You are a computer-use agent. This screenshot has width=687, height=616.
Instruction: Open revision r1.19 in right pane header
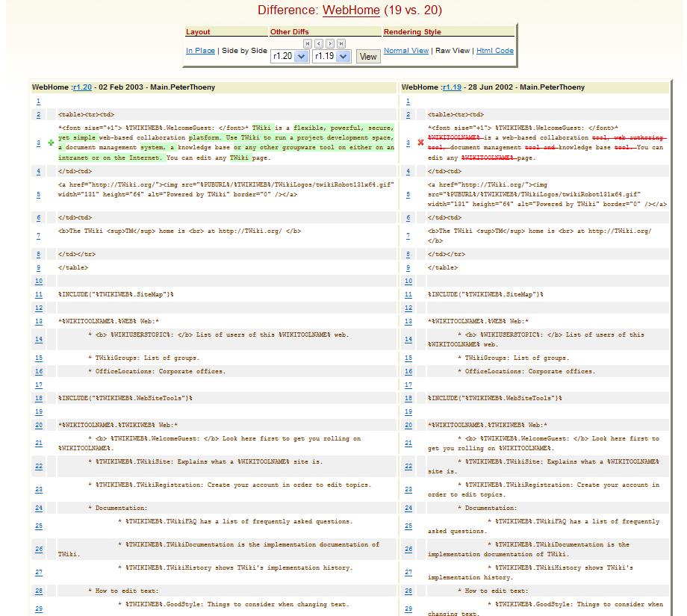pos(452,87)
